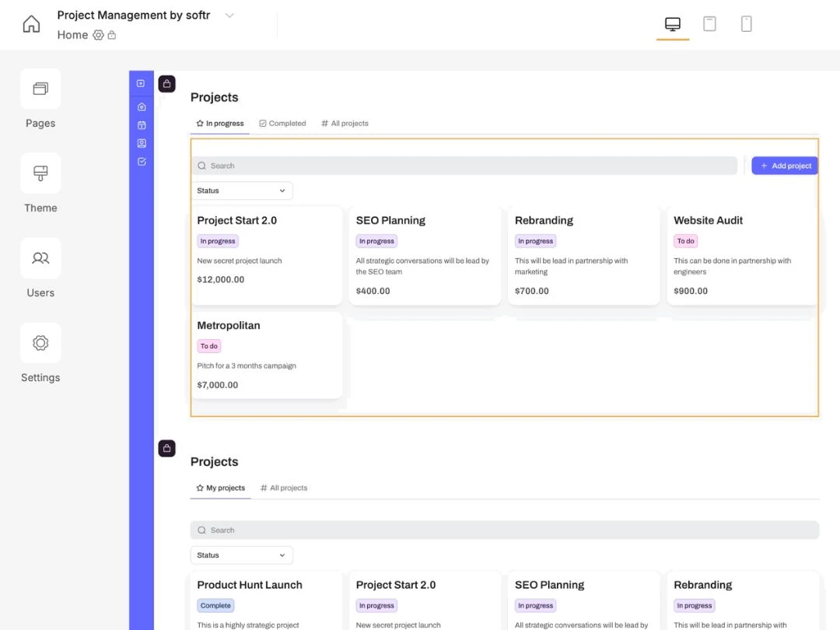Select All projects tab in first block
This screenshot has height=630, width=840.
pos(345,123)
